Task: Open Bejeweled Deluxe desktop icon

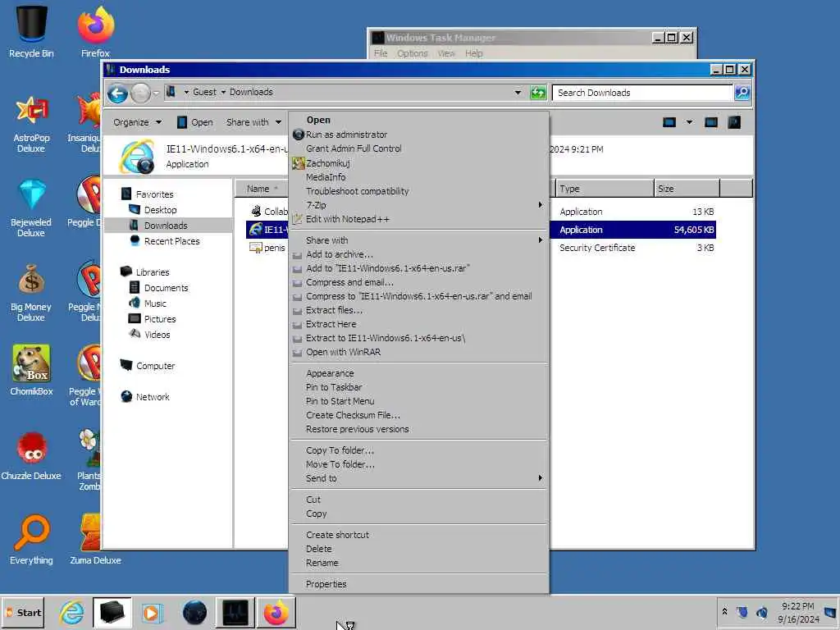Action: (31, 209)
